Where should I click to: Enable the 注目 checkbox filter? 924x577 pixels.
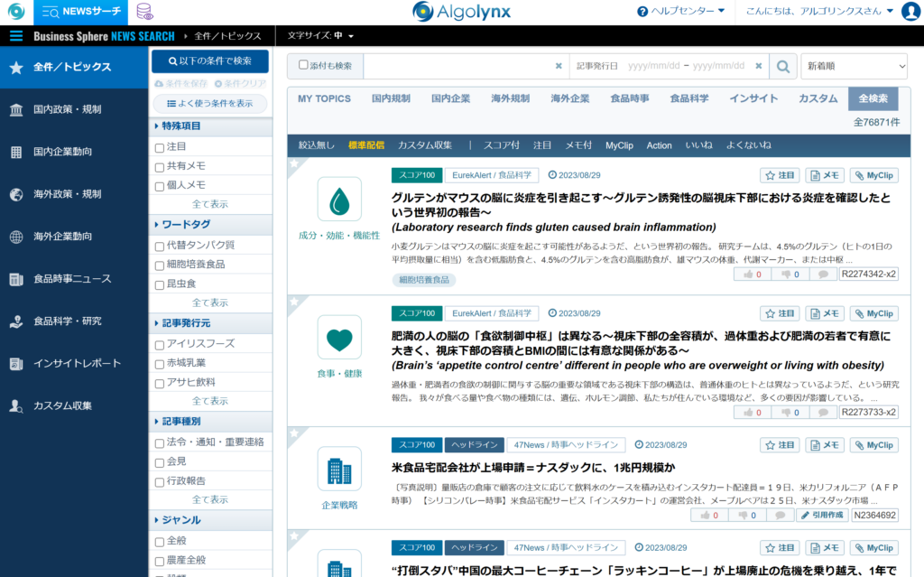tap(160, 146)
